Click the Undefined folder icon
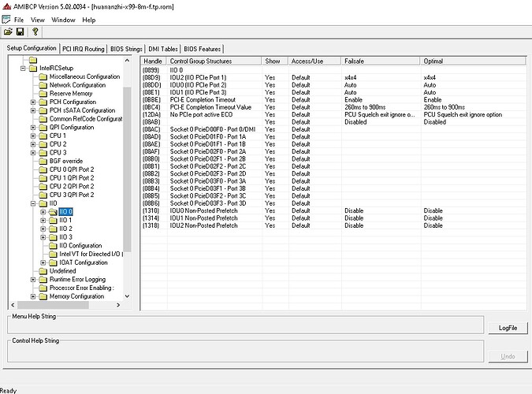Screen dimensions: 532x394 (x=43, y=271)
